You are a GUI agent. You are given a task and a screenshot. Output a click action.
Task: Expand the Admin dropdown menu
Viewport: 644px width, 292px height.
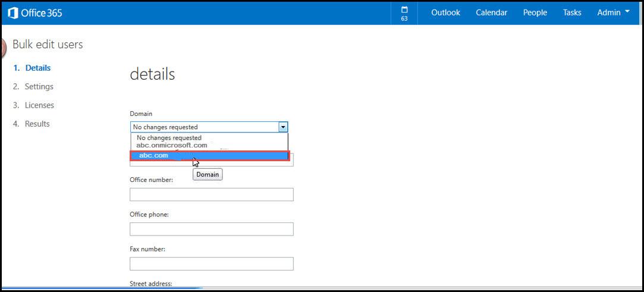pyautogui.click(x=613, y=12)
